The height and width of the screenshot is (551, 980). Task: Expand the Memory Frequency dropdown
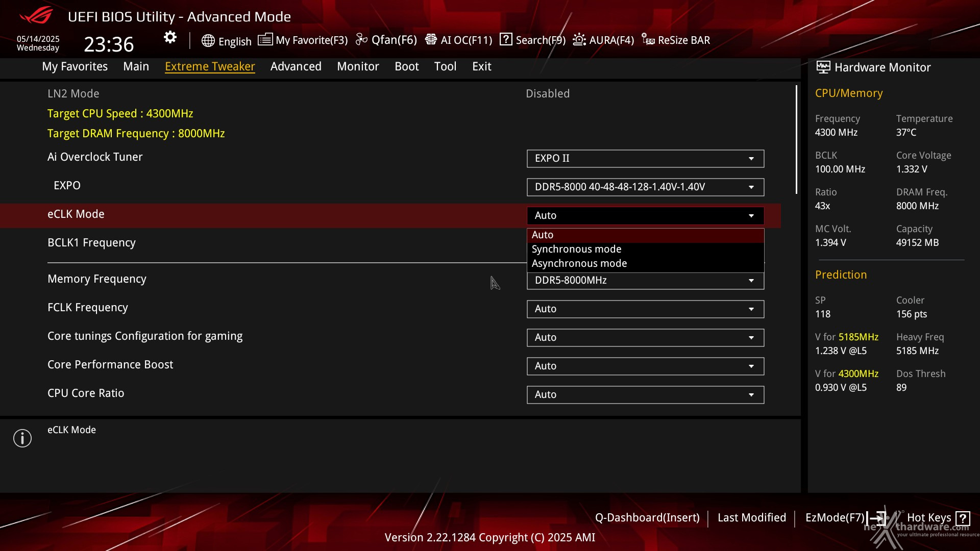(645, 281)
